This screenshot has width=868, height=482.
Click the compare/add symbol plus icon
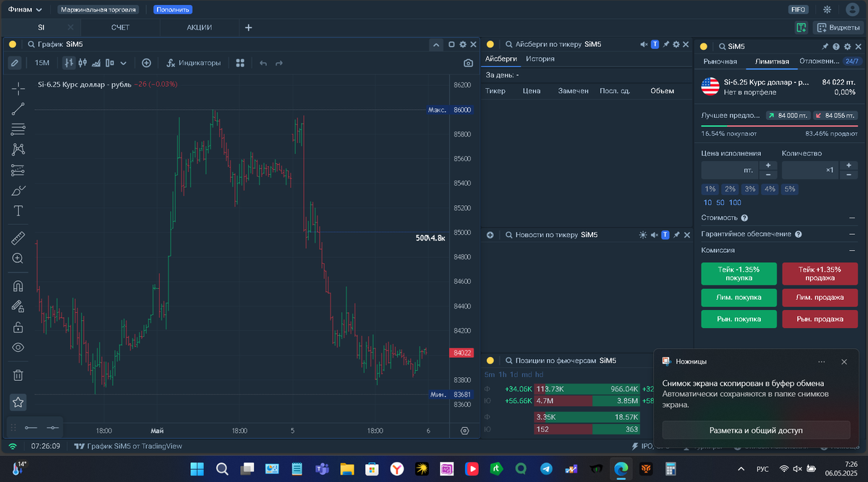[146, 63]
